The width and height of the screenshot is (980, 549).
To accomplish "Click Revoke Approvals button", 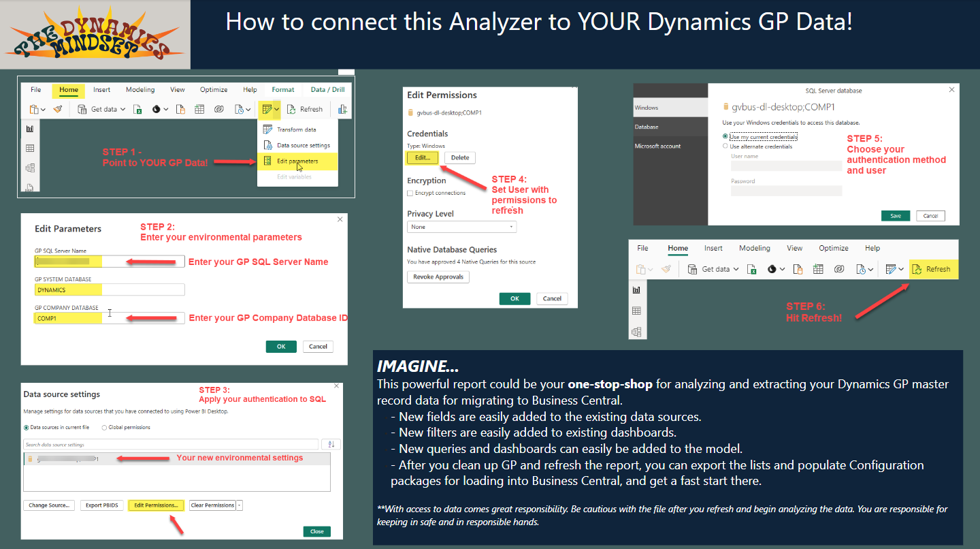I will 438,277.
